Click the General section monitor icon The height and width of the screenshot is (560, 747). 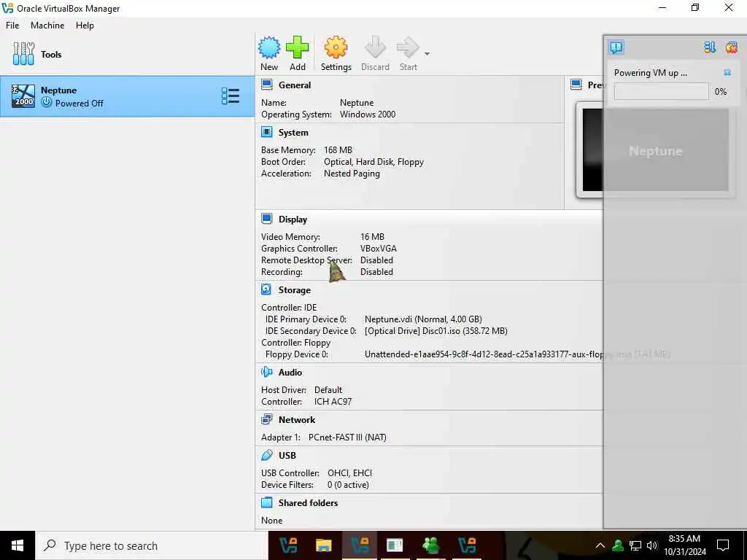coord(267,85)
